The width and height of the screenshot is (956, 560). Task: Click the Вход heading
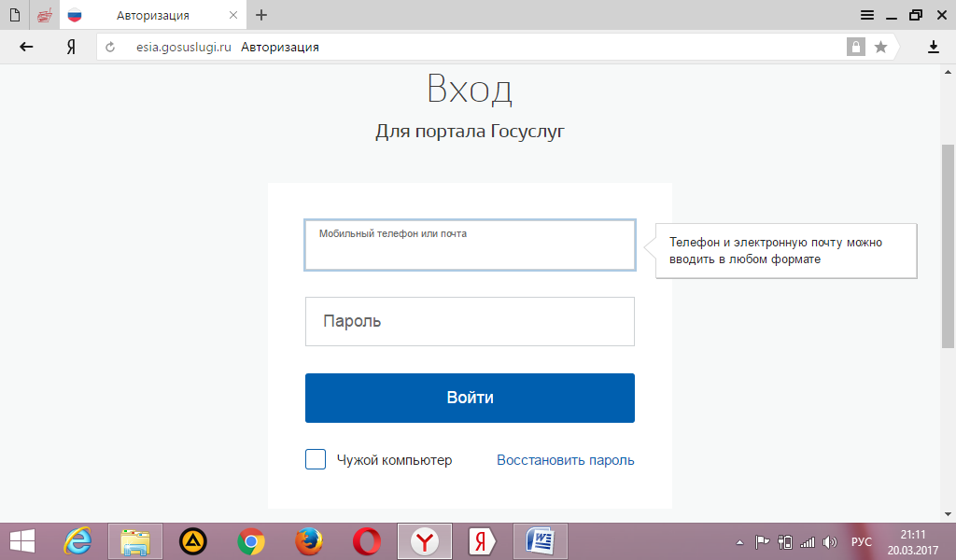(x=470, y=89)
